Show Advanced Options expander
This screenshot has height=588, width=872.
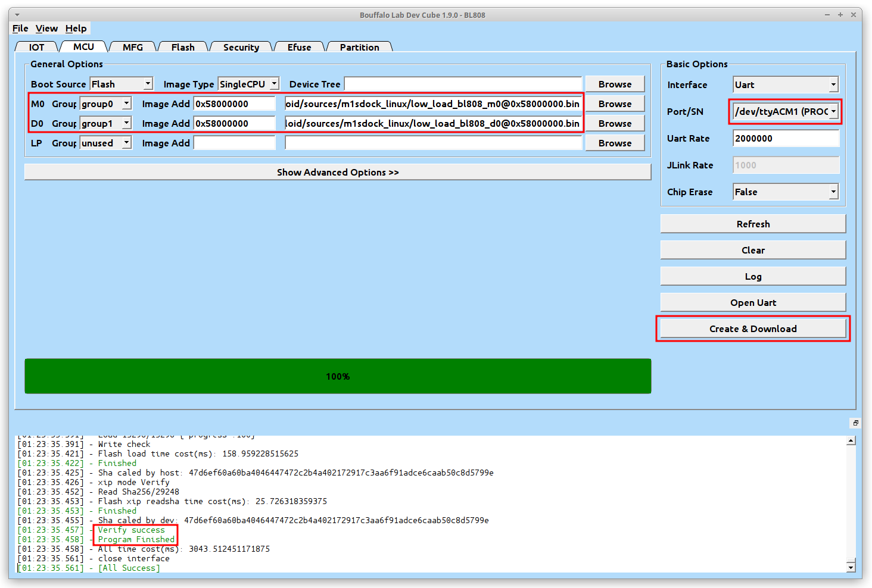pos(338,172)
